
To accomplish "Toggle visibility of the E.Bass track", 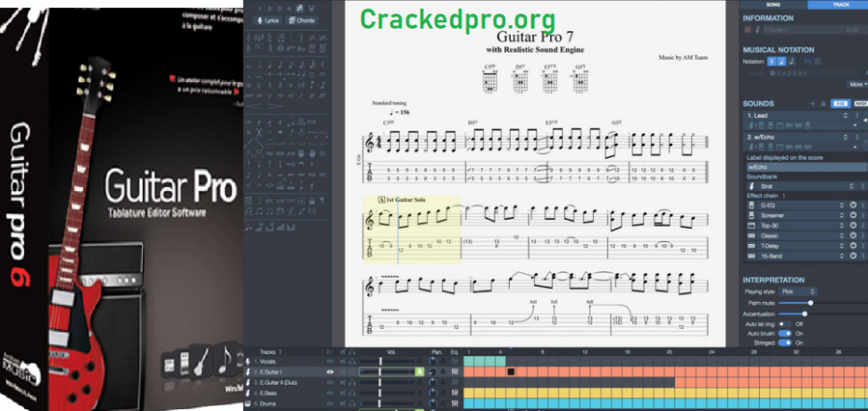I will tap(330, 393).
